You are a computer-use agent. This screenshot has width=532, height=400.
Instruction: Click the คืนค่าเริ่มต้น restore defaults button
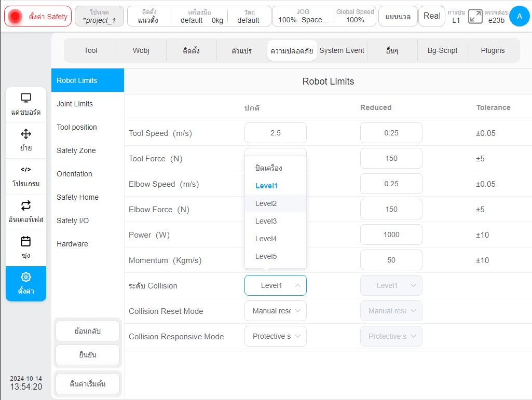(88, 384)
